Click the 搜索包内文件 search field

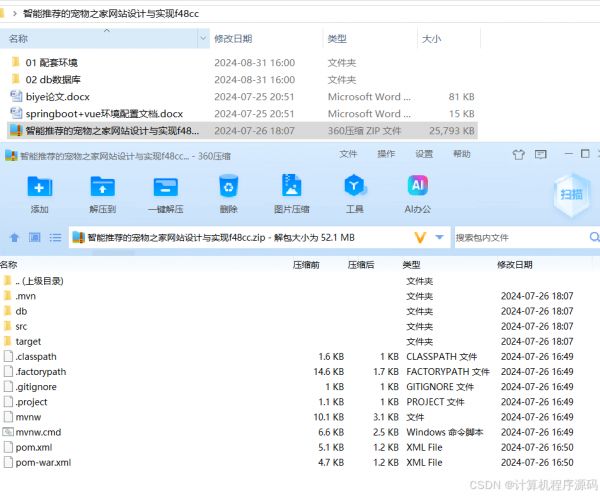coord(521,238)
